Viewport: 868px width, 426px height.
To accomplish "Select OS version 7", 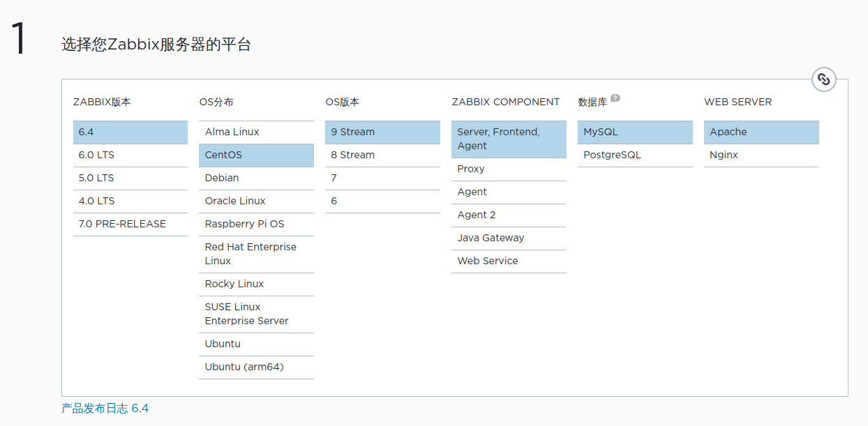I will [x=382, y=178].
